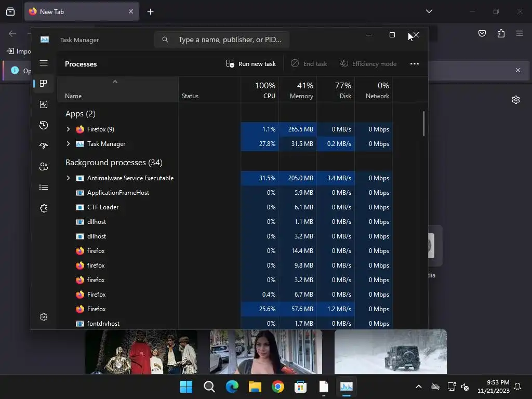The width and height of the screenshot is (532, 399).
Task: Open a new Firefox tab with plus button
Action: (x=150, y=12)
